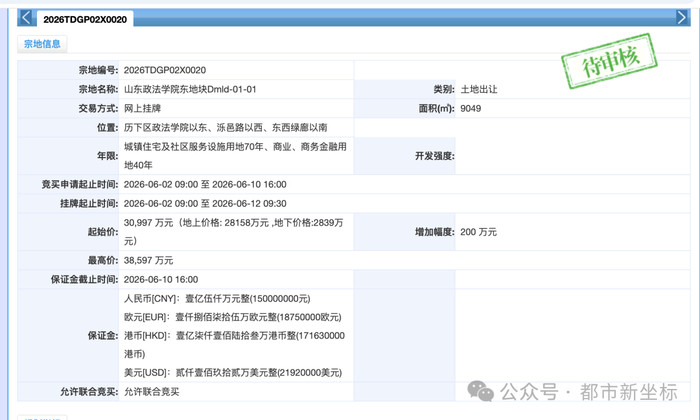This screenshot has width=700, height=420.
Task: Click deposit deadline 2026-06-10 16:00 value
Action: 161,279
